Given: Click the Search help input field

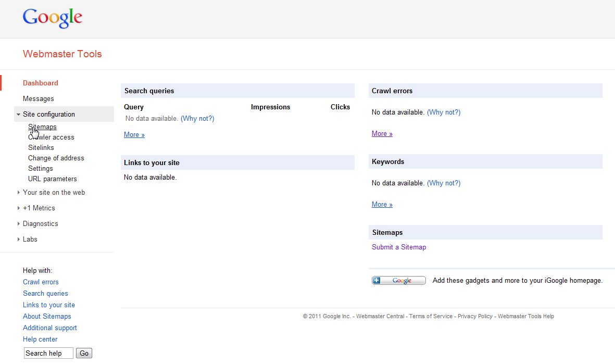Looking at the screenshot, I should (x=48, y=354).
